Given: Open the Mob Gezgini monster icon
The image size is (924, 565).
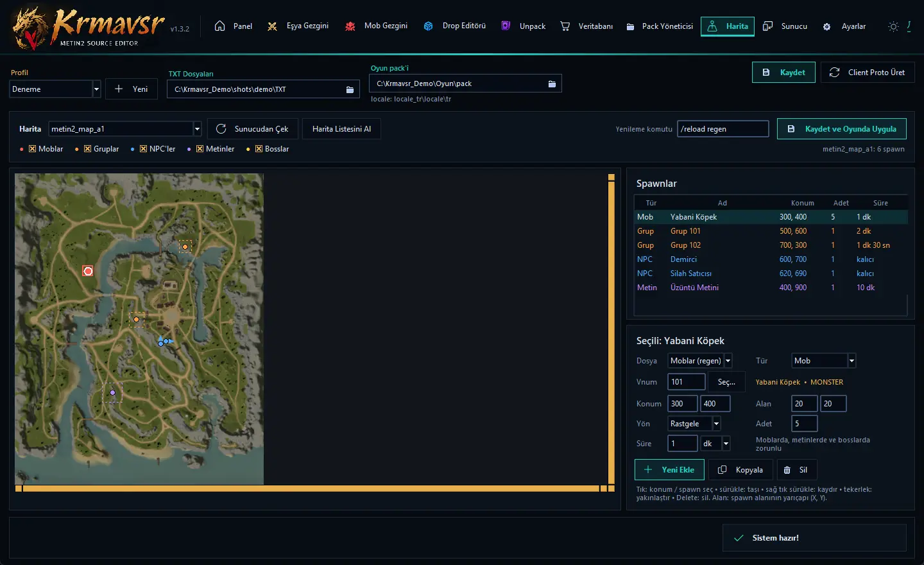Looking at the screenshot, I should pyautogui.click(x=350, y=26).
